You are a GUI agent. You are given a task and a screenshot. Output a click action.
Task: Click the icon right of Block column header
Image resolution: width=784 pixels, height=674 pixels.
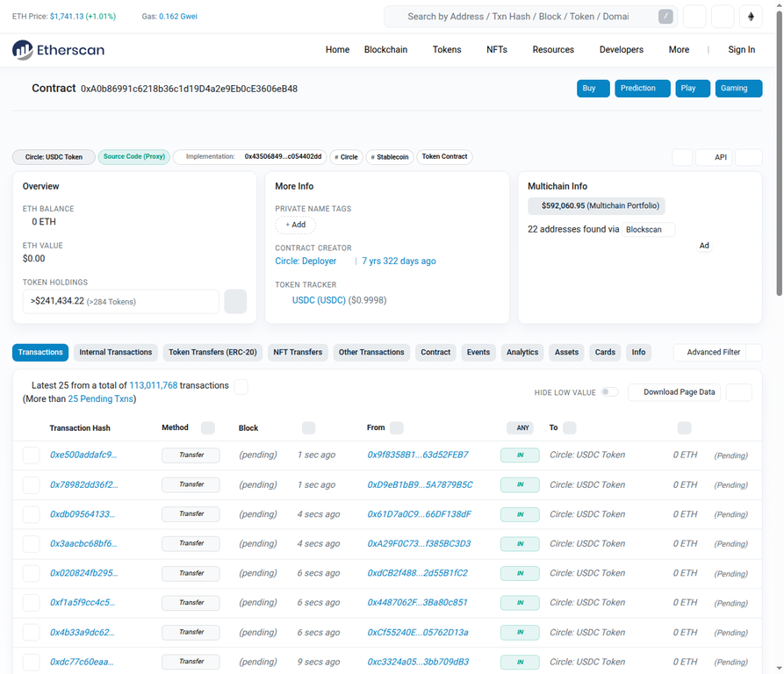point(308,427)
